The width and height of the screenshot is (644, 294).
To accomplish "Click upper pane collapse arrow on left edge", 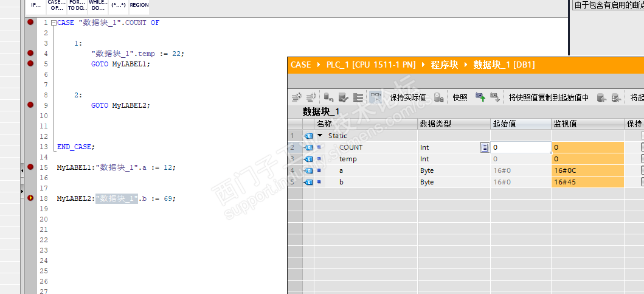I will click(x=22, y=169).
